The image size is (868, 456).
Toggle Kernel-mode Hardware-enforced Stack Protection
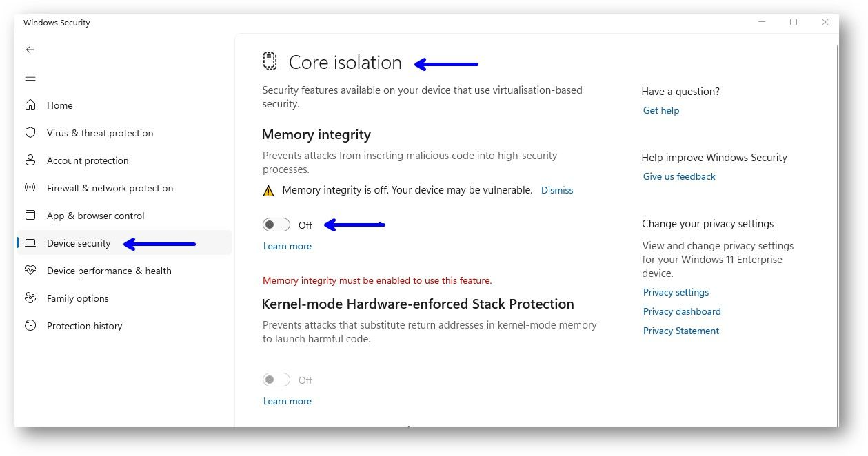click(276, 380)
